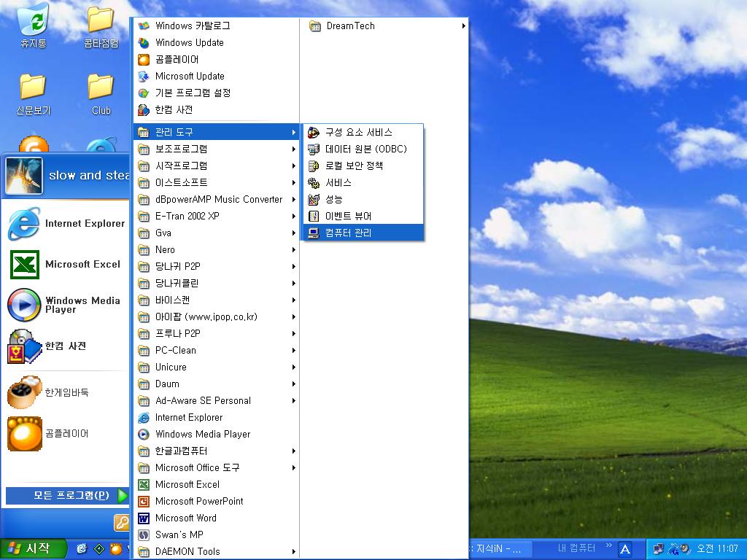Open Microsoft Update in the programs list

point(217,76)
